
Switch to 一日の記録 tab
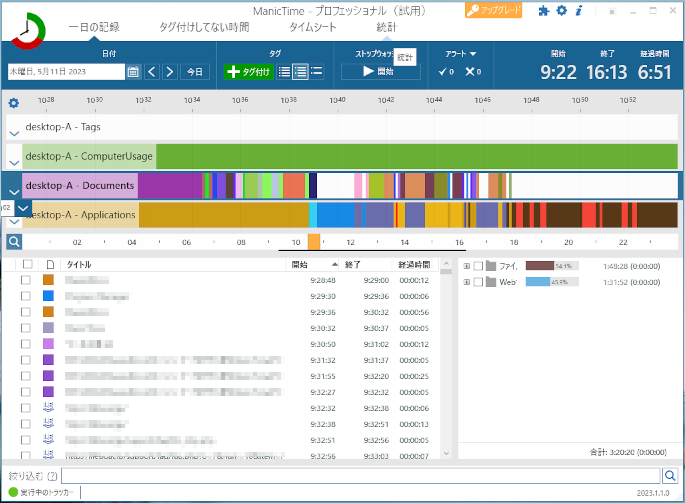click(x=94, y=28)
